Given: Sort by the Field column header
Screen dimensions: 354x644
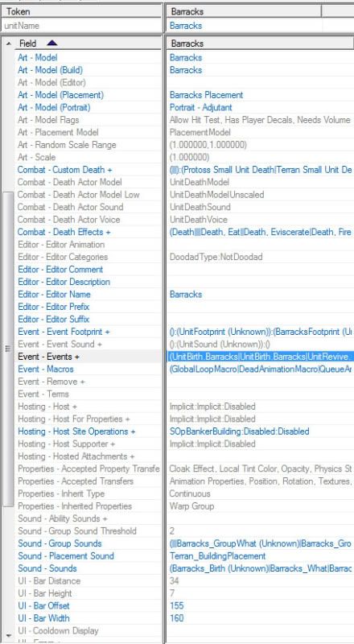Looking at the screenshot, I should (88, 43).
